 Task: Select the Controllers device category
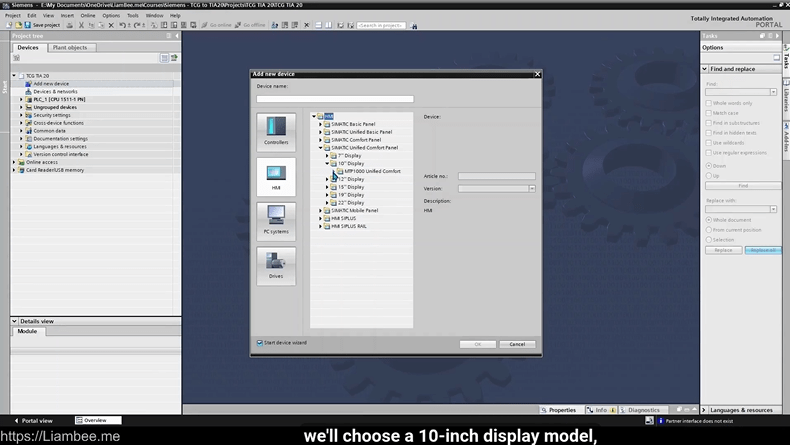276,131
